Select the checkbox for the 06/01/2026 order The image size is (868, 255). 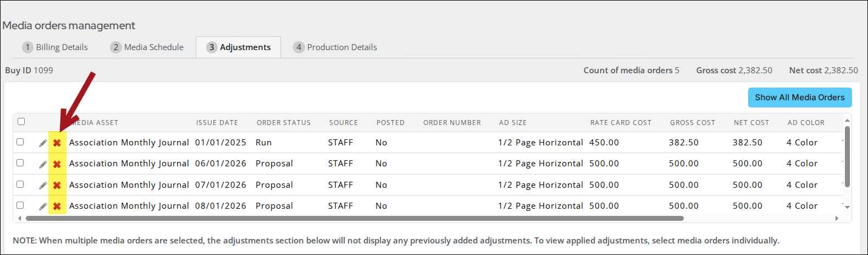coord(20,162)
